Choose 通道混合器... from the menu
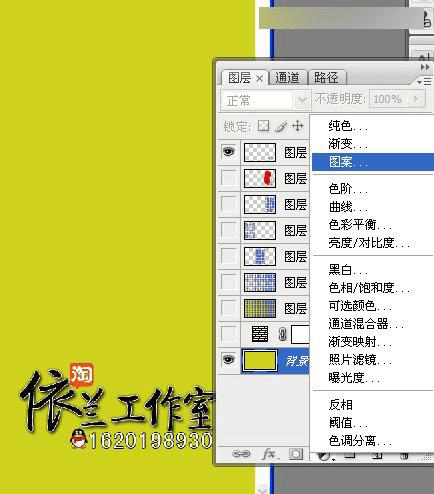 click(x=373, y=324)
